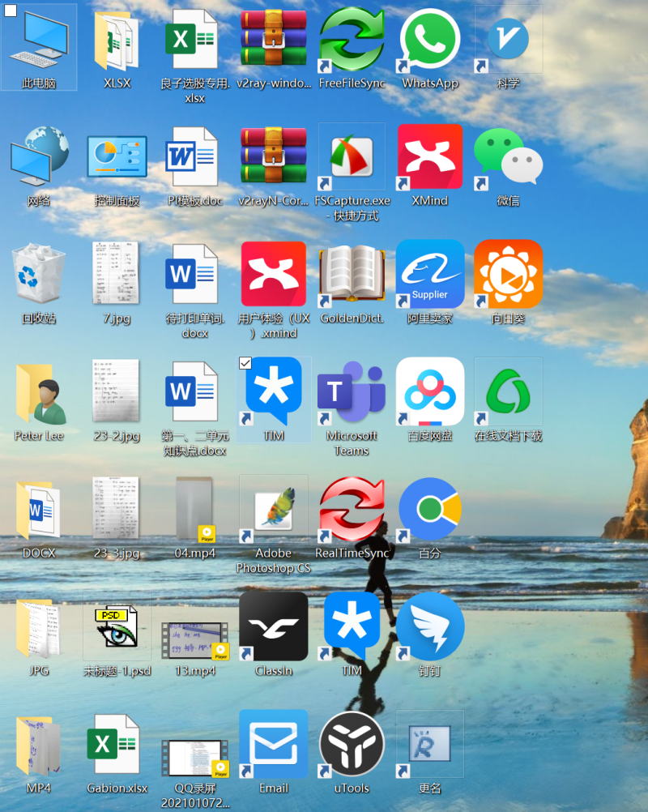Open the 科学 shortcut icon
The height and width of the screenshot is (812, 648).
click(508, 41)
